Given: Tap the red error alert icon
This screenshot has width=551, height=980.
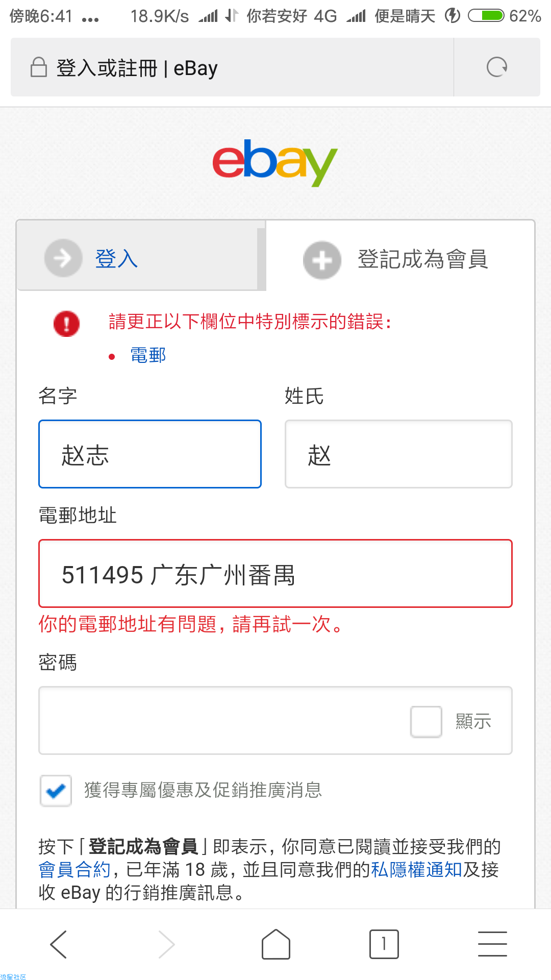Looking at the screenshot, I should click(x=66, y=324).
